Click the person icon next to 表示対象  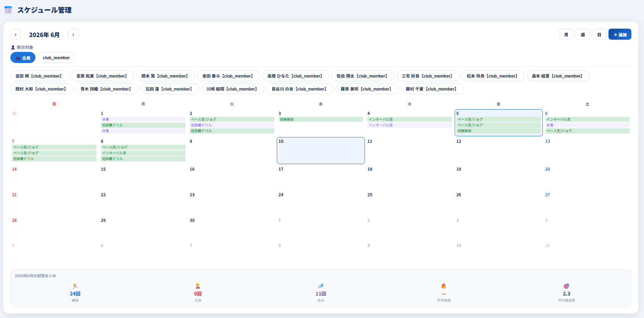[13, 47]
